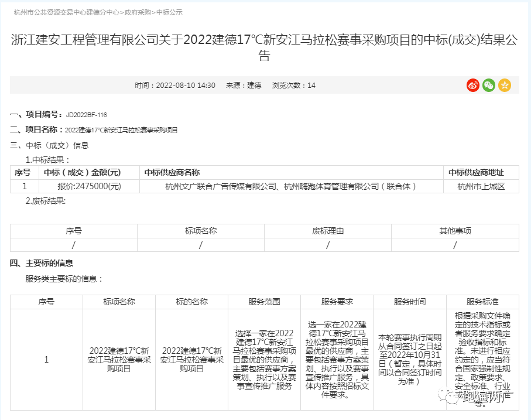The image size is (531, 420).
Task: Click the 四、主要标的信息 heading
Action: [42, 263]
